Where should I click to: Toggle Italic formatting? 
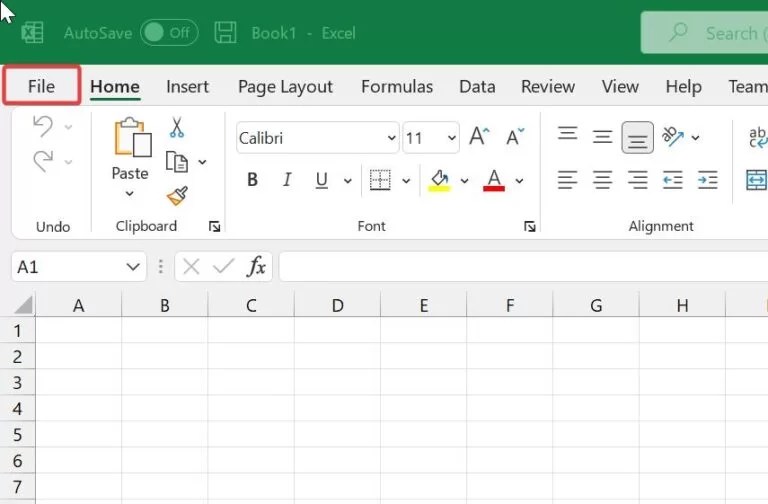(287, 180)
